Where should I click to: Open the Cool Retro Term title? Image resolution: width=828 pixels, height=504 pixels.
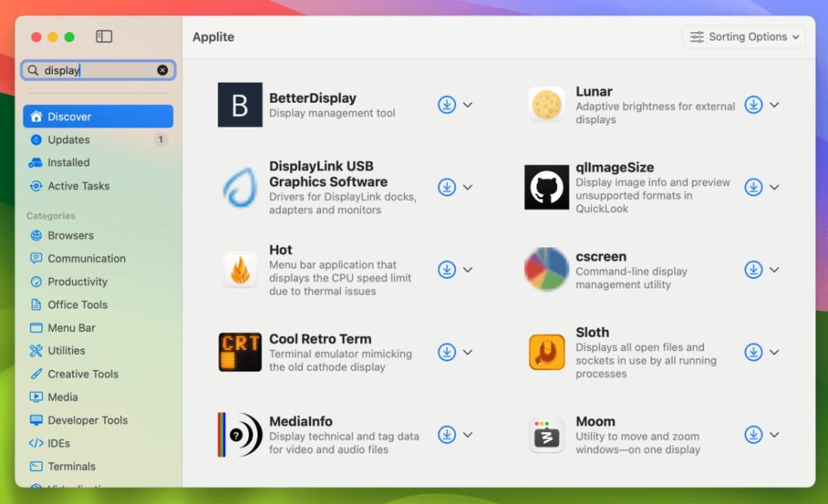pyautogui.click(x=320, y=338)
